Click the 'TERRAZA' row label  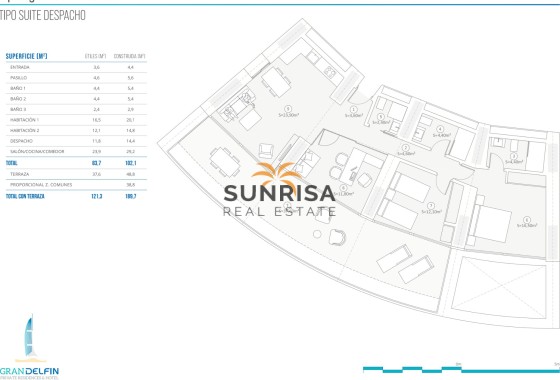pos(20,174)
